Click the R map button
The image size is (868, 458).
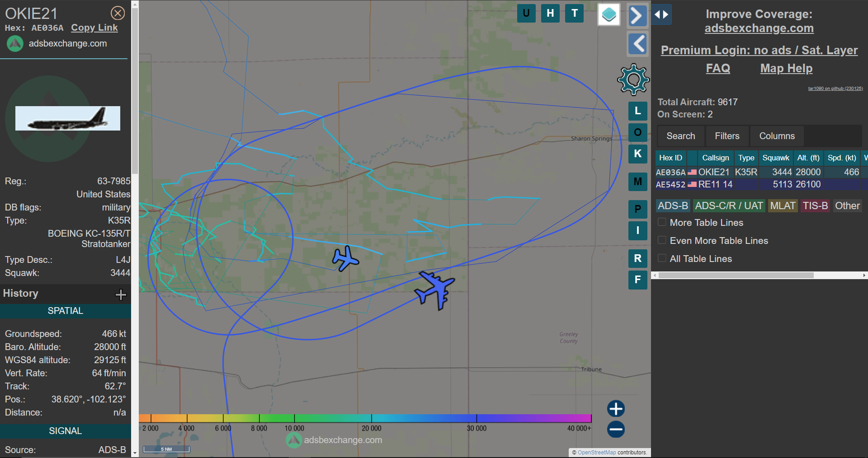(638, 258)
